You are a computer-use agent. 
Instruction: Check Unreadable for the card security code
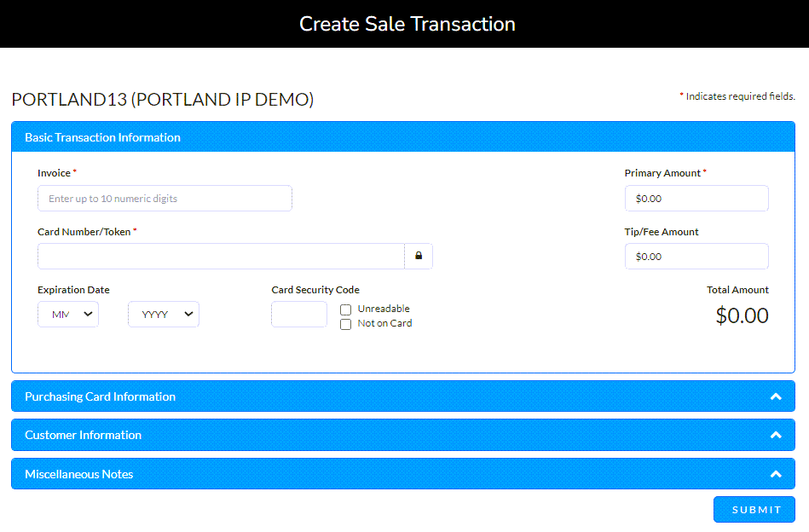(345, 309)
